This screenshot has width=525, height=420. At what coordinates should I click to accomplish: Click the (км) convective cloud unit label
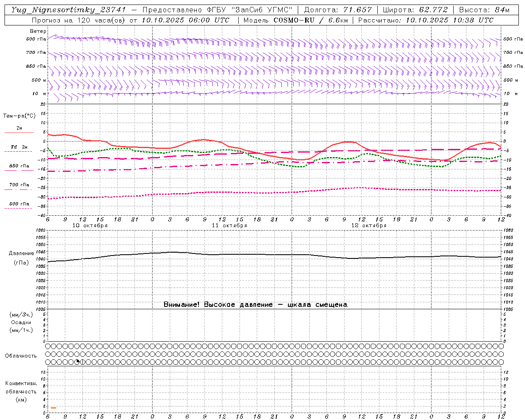21,399
